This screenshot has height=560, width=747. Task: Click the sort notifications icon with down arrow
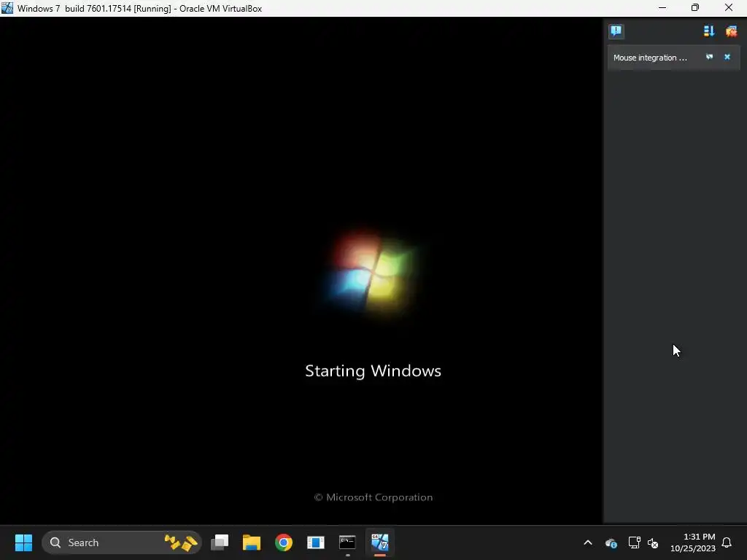709,31
